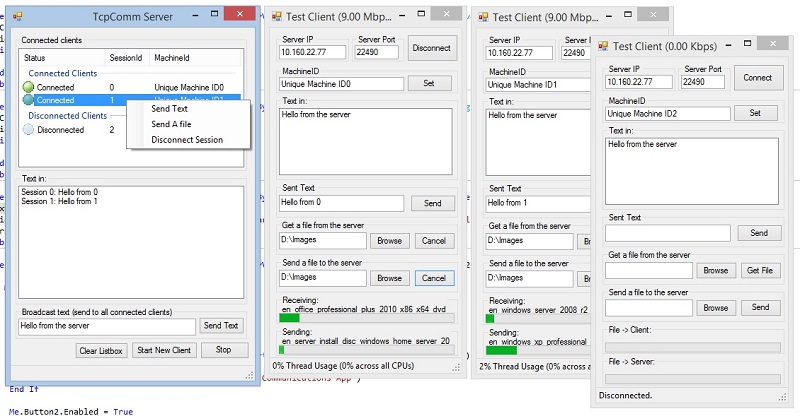Click Send beside Sent Text in disconnected client
Screen dimensions: 800x416
(x=759, y=233)
